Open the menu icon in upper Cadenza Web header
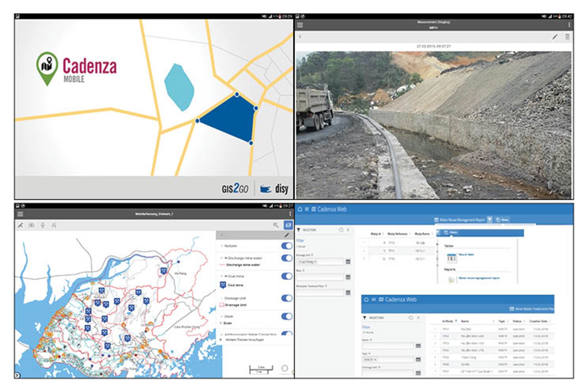The width and height of the screenshot is (588, 392). pos(307,209)
